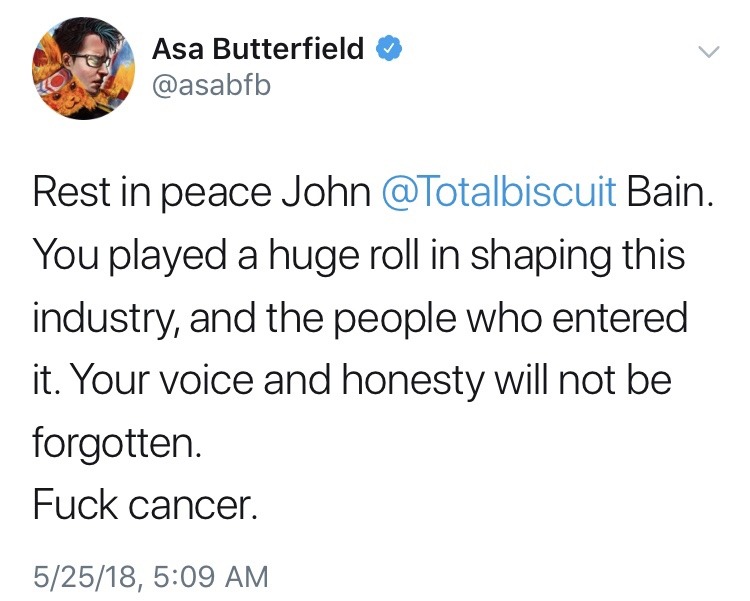Click the 5:09 AM time in the timestamp

tap(208, 575)
